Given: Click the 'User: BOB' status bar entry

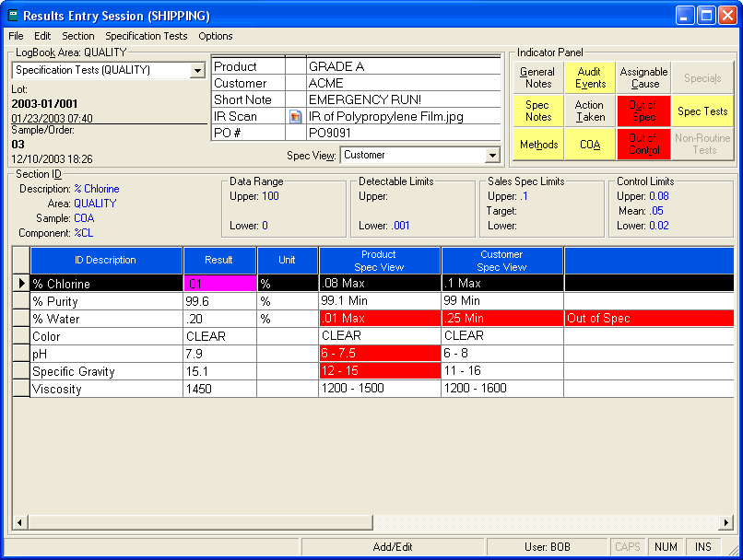Looking at the screenshot, I should pos(547,547).
